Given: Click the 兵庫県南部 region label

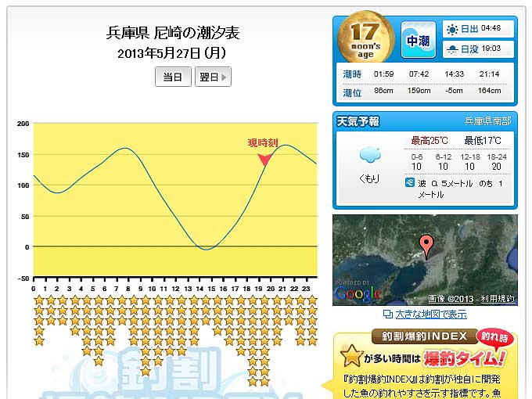Looking at the screenshot, I should tap(487, 120).
